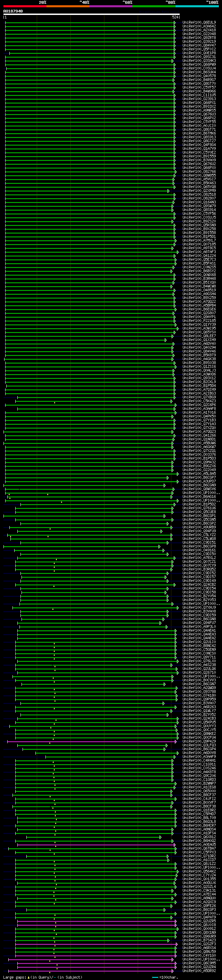
Task: Select label UniRef100_Q8GT70
Action: [199, 84]
